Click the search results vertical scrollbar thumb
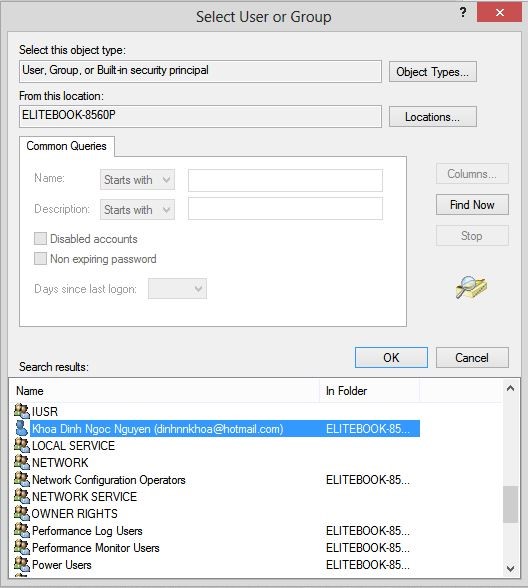The height and width of the screenshot is (588, 528). point(510,504)
